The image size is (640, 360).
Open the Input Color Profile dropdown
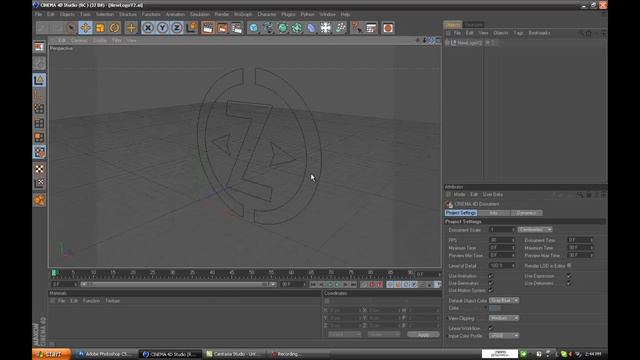click(504, 336)
